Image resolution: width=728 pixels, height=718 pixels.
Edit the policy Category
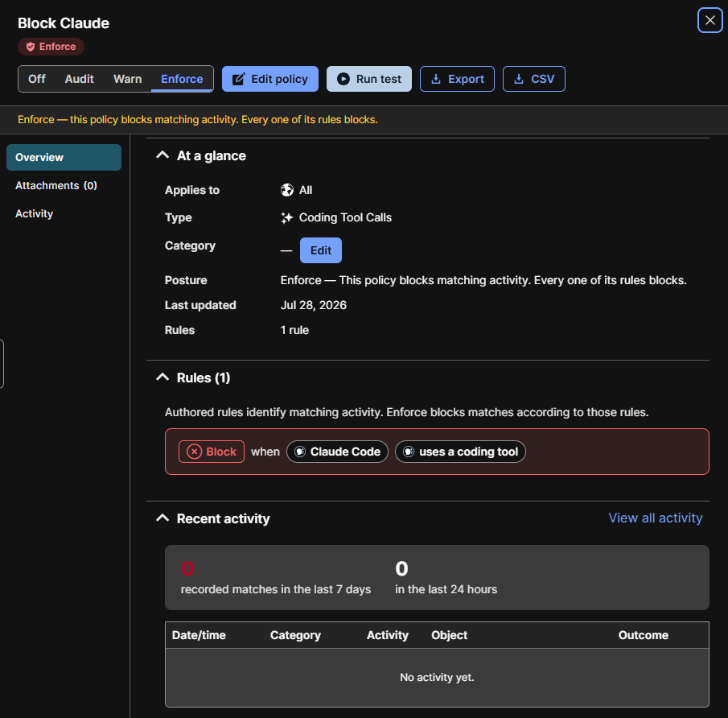coord(321,250)
